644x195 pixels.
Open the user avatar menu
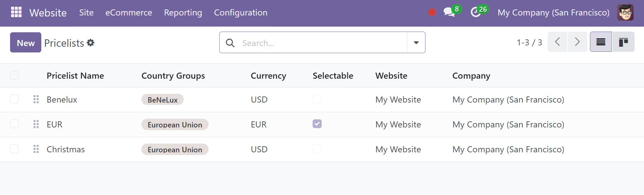[x=625, y=12]
